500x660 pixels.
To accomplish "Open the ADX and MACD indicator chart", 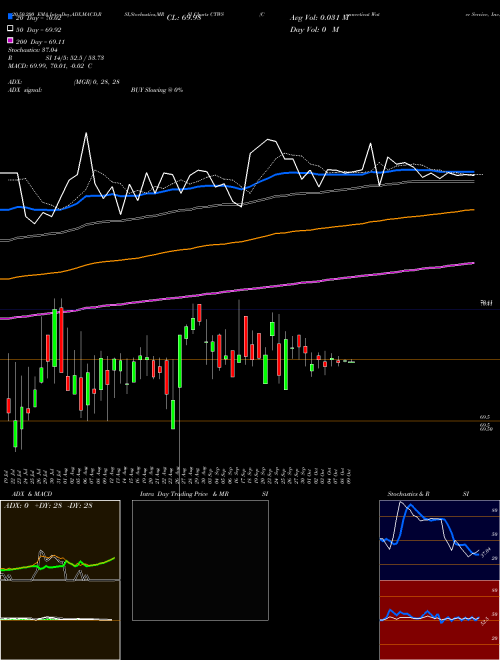I will (60, 580).
